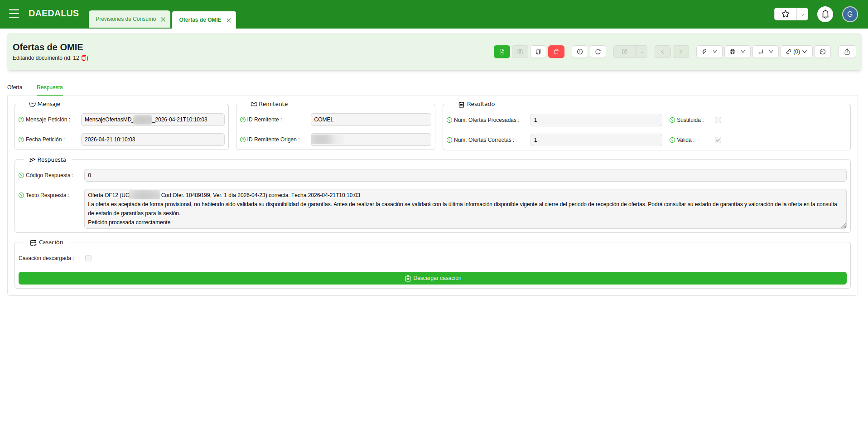Open the hamburger menu next to DAEDALUS
The image size is (868, 434).
pyautogui.click(x=14, y=14)
